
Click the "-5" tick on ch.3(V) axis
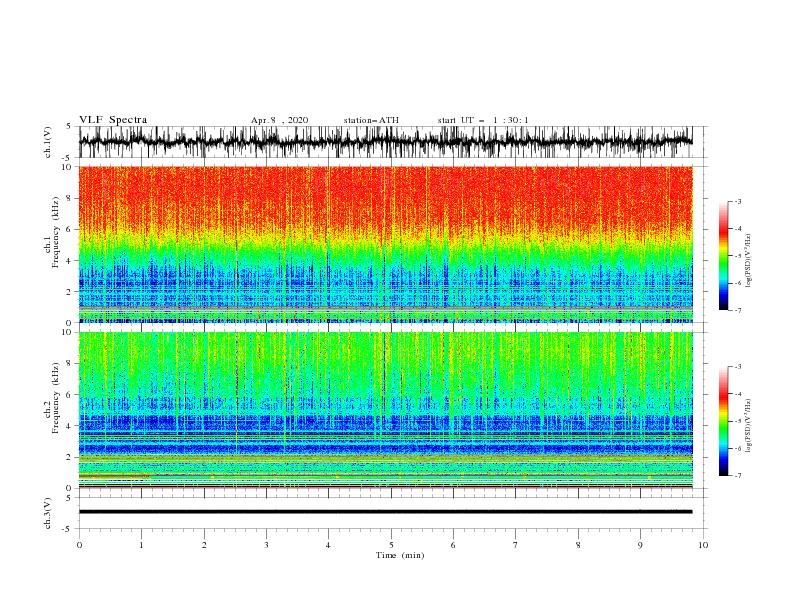pos(68,529)
